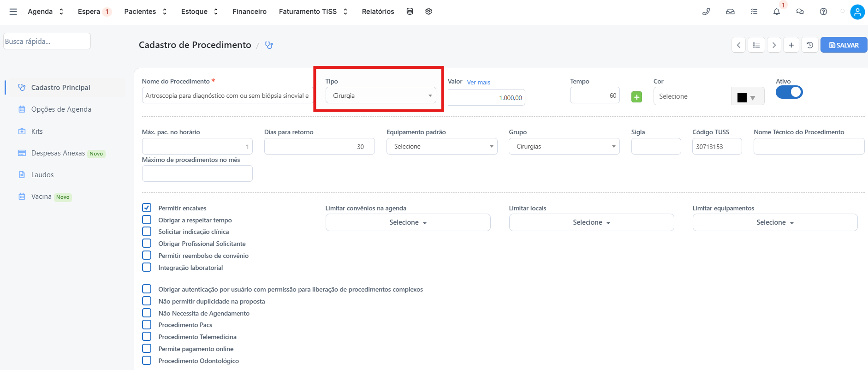Image resolution: width=868 pixels, height=370 pixels.
Task: Open the Estoque menu
Action: click(x=200, y=12)
